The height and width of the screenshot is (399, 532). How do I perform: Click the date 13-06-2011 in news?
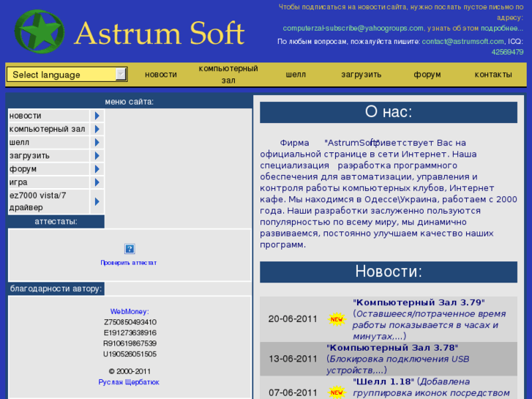293,359
